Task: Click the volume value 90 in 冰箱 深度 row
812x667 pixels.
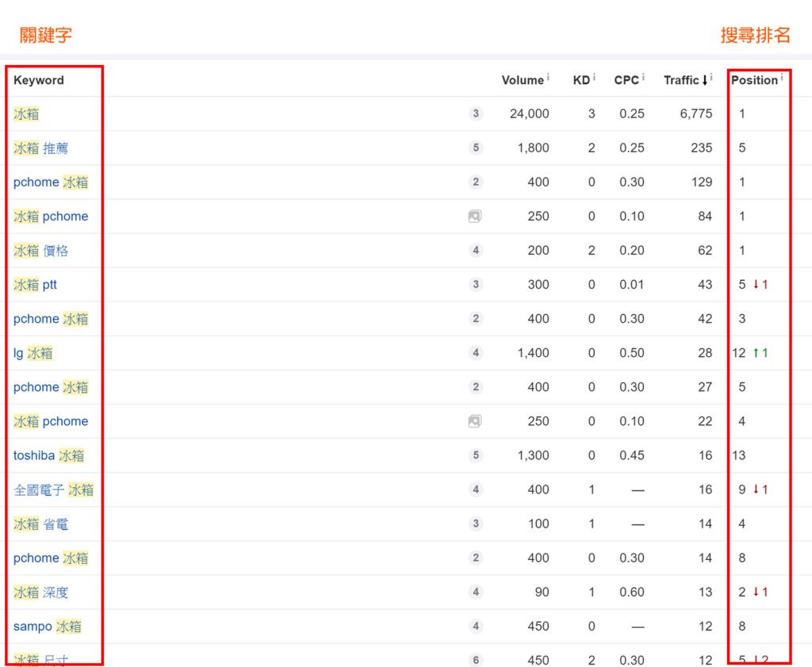Action: 542,592
